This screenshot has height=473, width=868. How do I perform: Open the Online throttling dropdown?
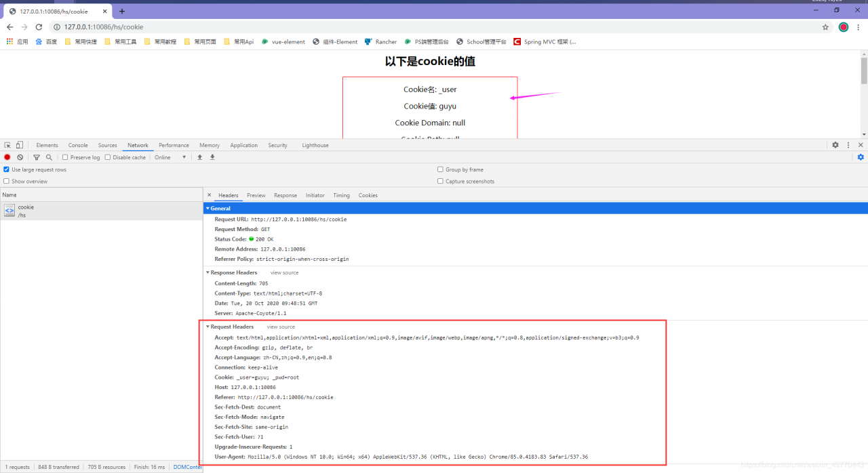[170, 157]
